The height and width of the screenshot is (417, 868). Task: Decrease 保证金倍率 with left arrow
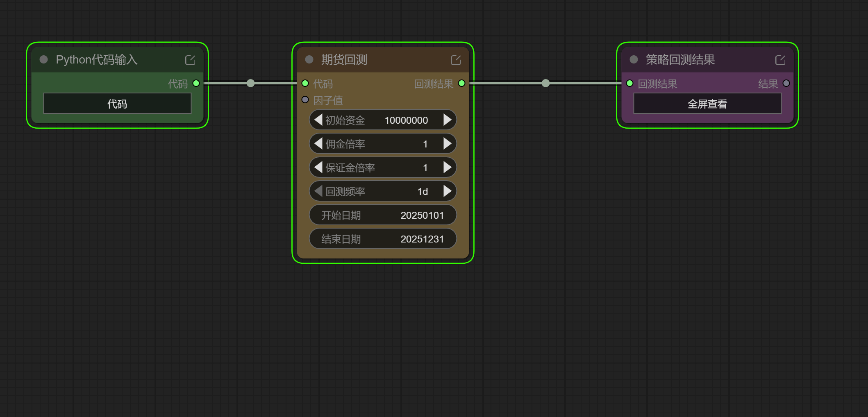pos(318,168)
